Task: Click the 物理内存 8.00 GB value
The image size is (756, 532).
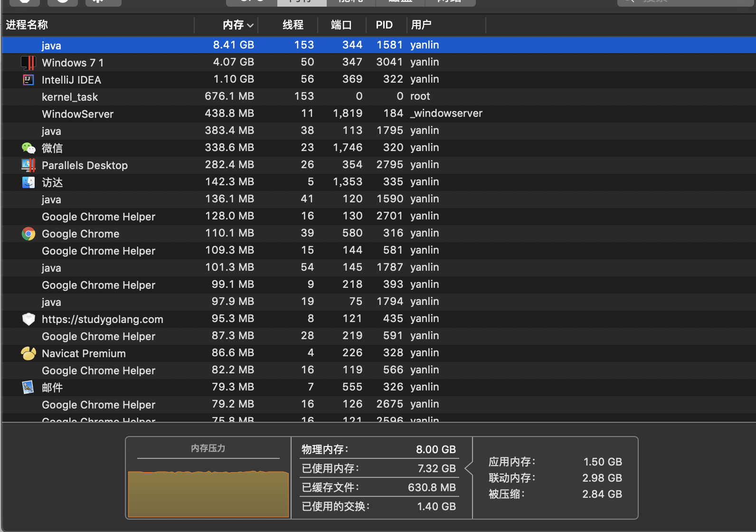Action: click(x=435, y=449)
